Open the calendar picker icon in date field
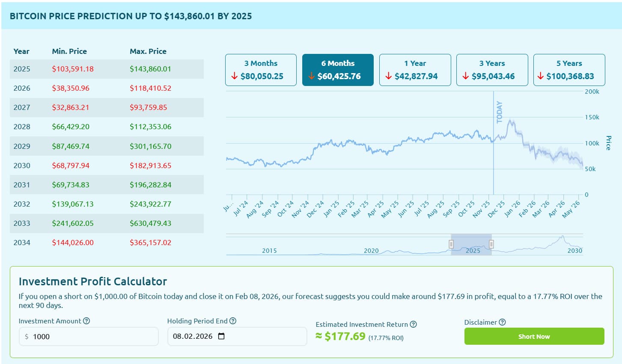 click(221, 336)
